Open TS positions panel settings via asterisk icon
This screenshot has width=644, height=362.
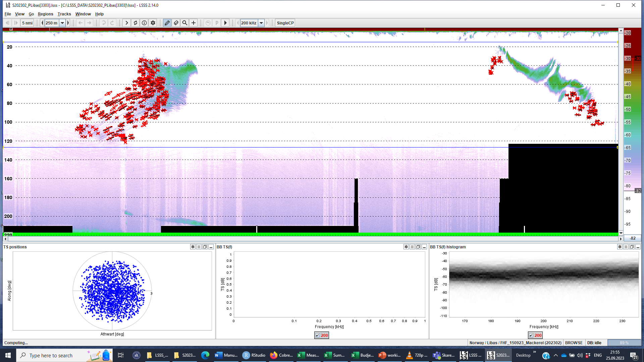193,247
